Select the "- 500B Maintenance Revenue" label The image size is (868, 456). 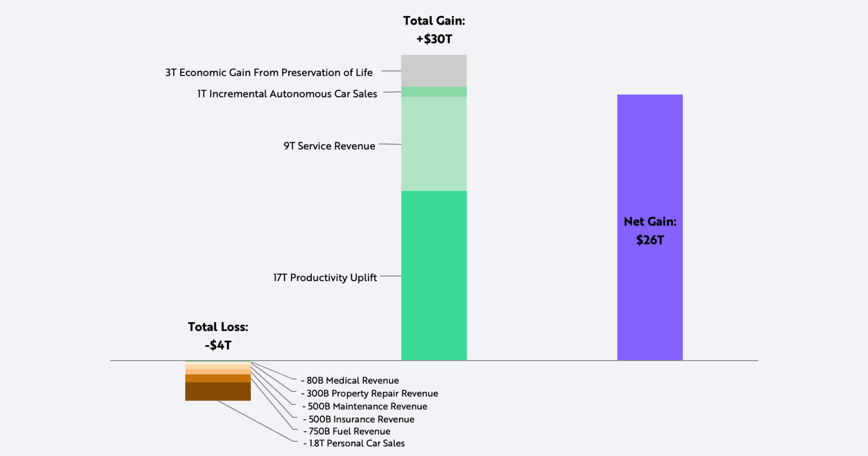pos(365,406)
